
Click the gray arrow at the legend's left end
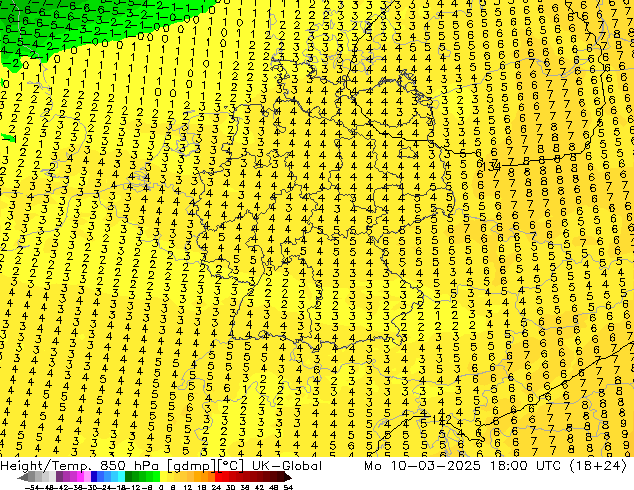23,477
